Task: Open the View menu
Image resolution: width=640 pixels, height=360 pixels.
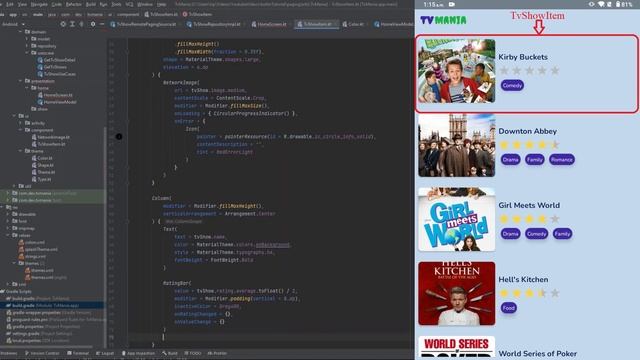Action: [22, 4]
